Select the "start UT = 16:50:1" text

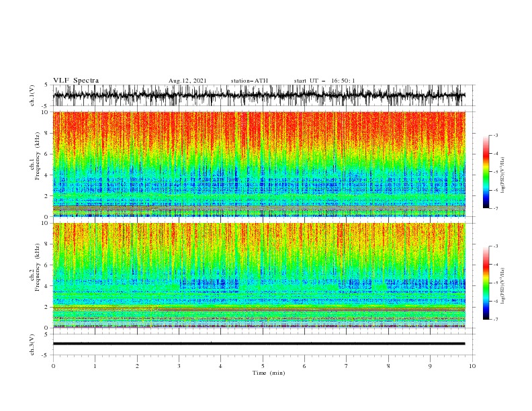324,81
